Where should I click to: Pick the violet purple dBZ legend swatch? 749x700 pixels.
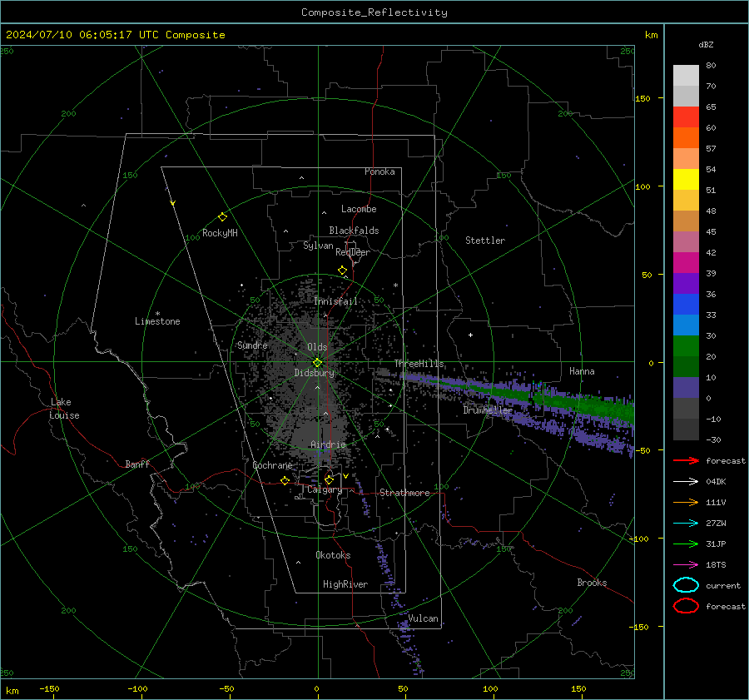click(686, 284)
